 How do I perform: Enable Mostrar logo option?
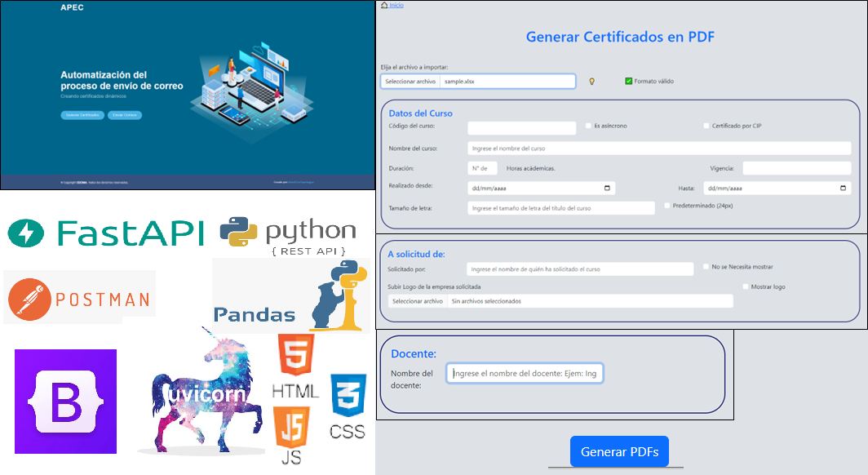tap(744, 286)
